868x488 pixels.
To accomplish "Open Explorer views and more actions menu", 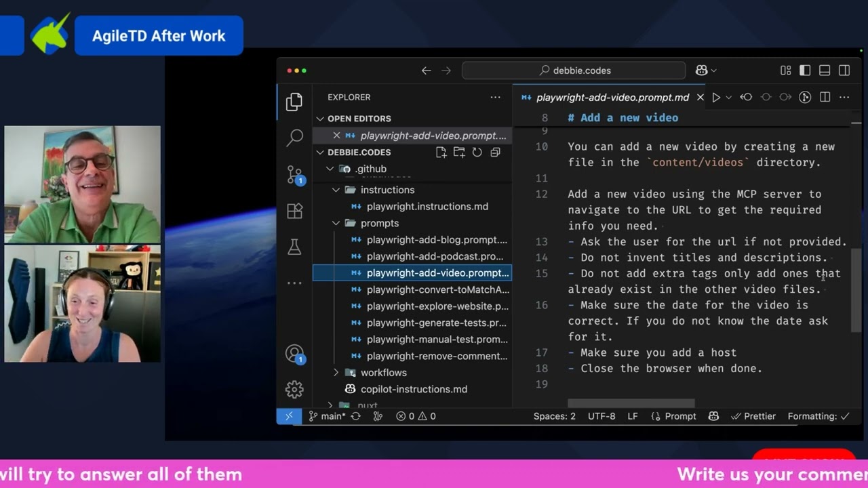I will click(x=496, y=98).
